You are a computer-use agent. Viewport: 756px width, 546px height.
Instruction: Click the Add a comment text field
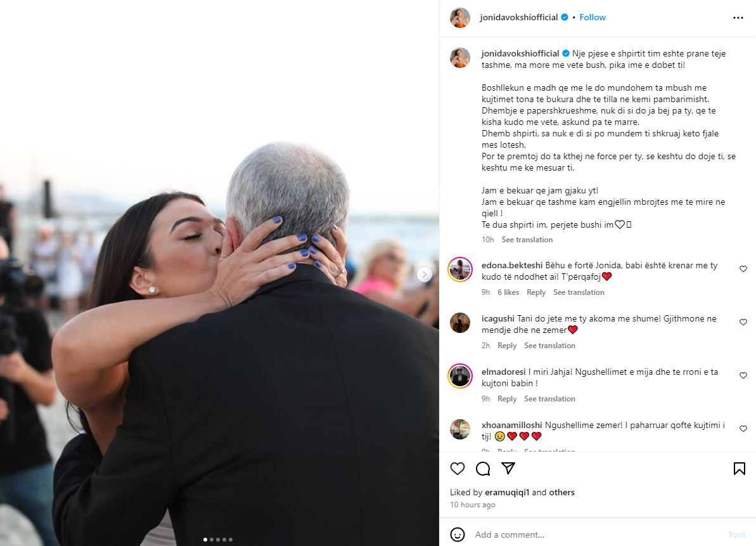pyautogui.click(x=598, y=535)
